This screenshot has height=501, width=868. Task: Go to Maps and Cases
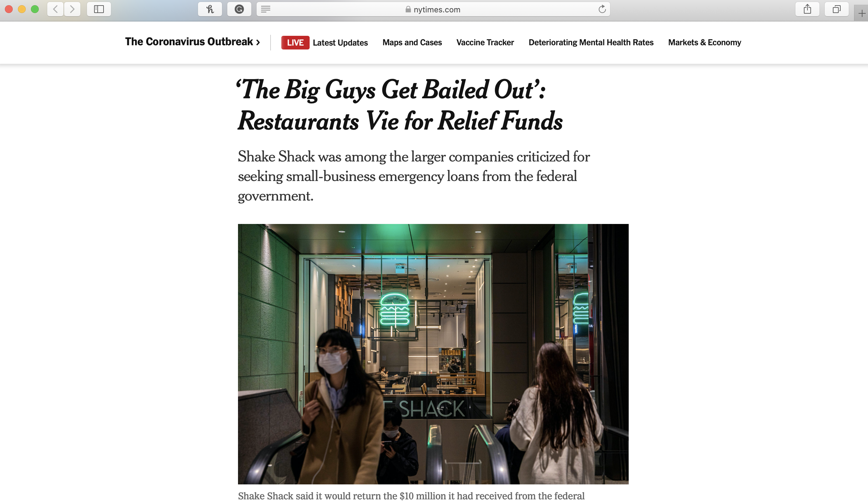point(412,42)
